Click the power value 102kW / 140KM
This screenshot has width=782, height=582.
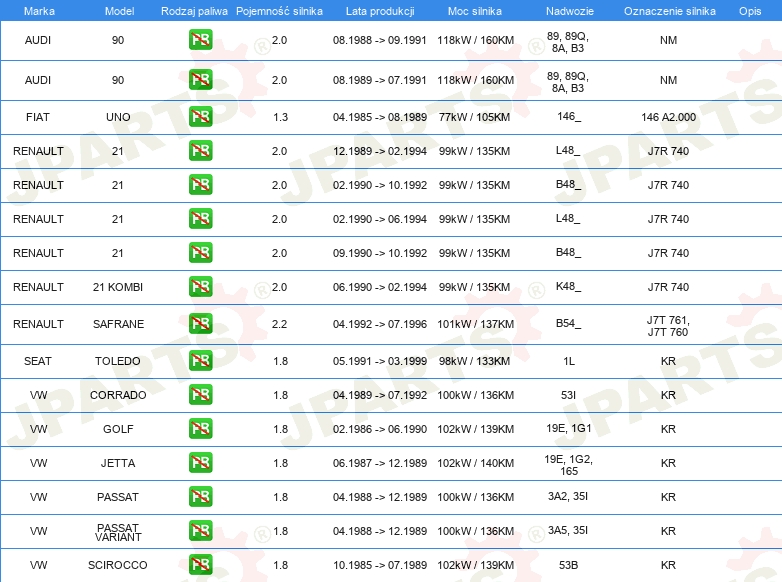(476, 463)
